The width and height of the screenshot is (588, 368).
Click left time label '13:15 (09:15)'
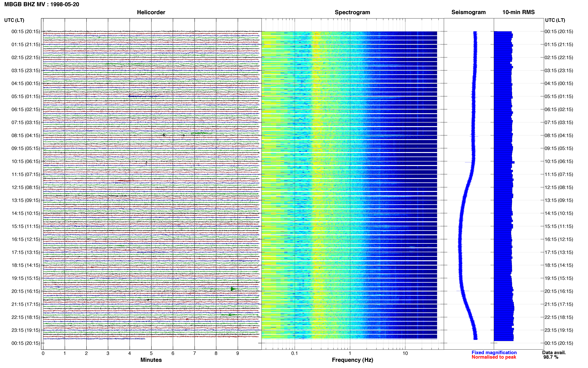tap(26, 200)
